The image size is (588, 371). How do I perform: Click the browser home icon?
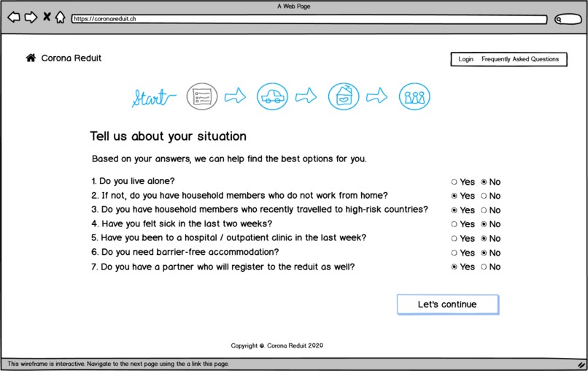[61, 17]
